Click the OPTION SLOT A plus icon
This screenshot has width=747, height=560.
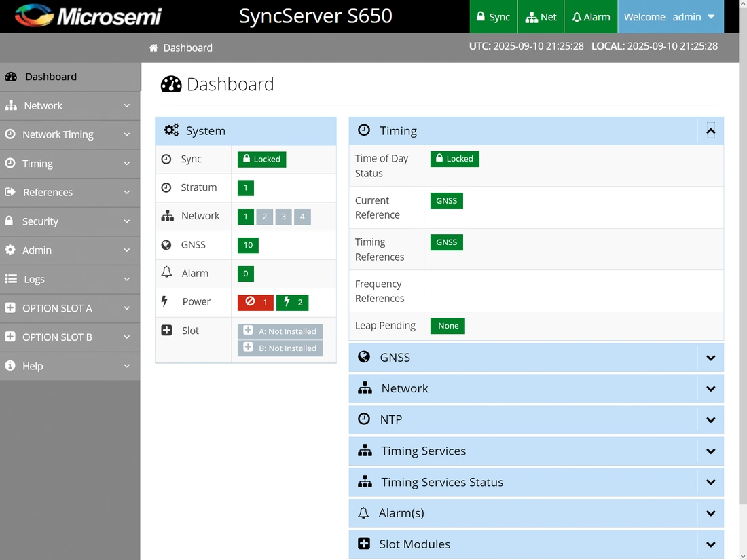pos(10,308)
